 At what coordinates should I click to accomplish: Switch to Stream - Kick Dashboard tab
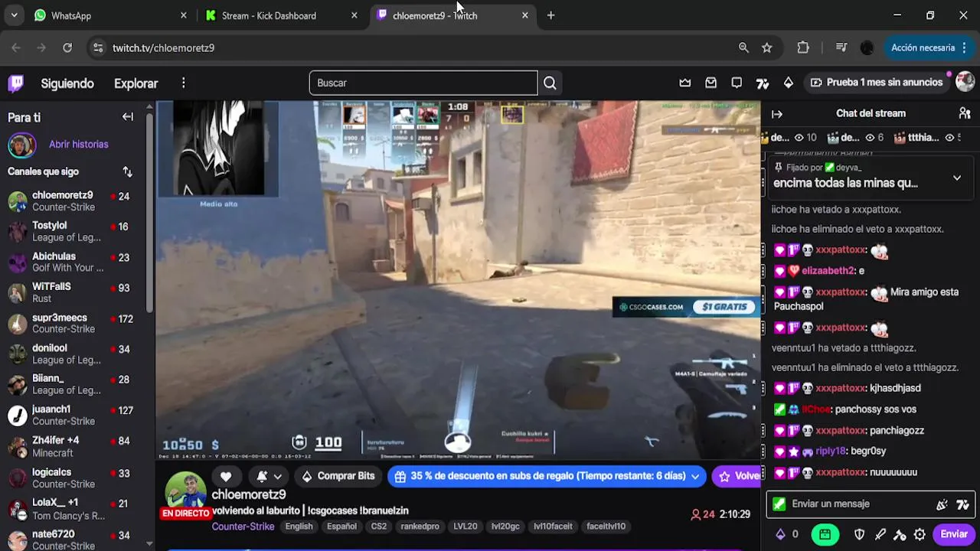coord(281,15)
